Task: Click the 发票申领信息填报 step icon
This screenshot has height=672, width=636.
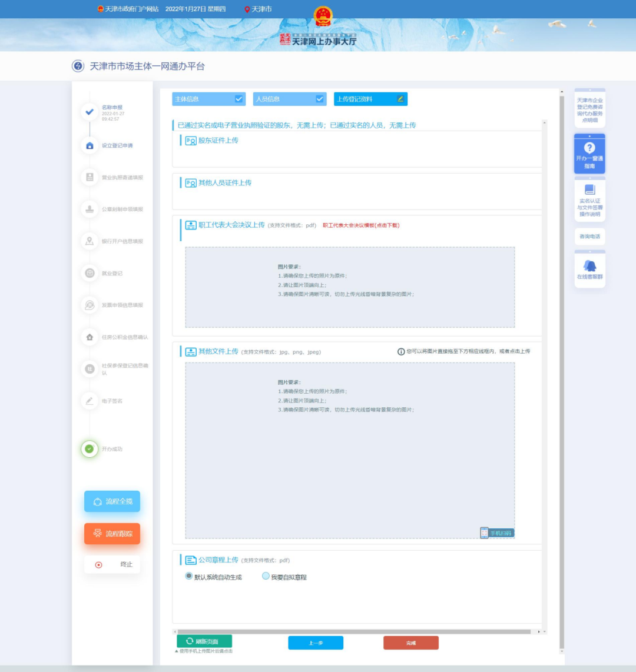Action: pos(89,305)
